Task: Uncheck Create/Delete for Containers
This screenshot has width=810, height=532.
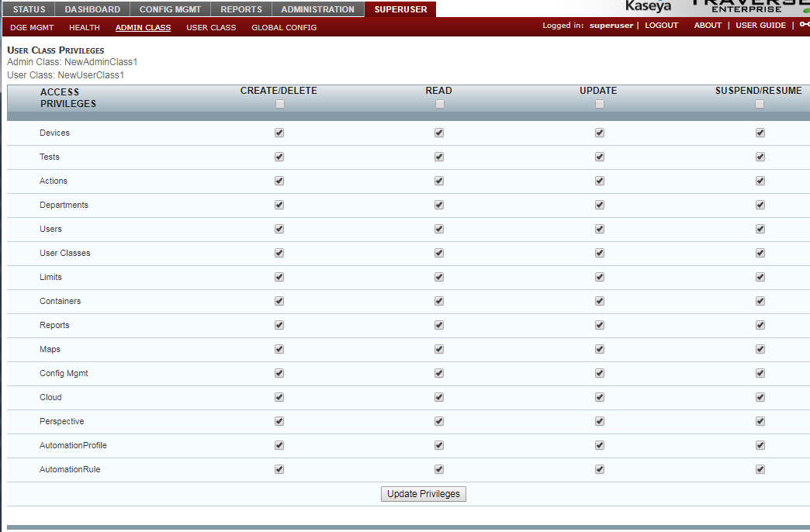Action: tap(279, 301)
